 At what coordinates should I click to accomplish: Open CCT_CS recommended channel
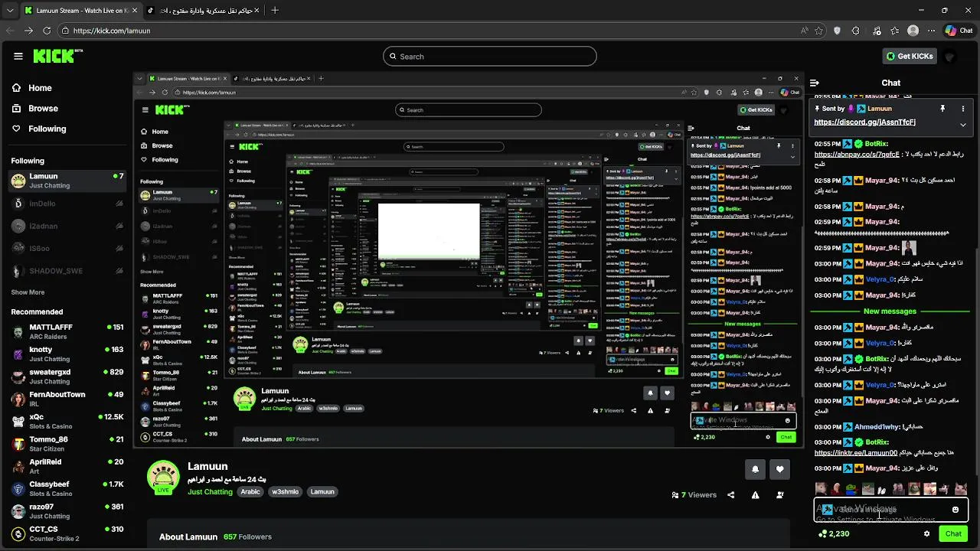67,533
